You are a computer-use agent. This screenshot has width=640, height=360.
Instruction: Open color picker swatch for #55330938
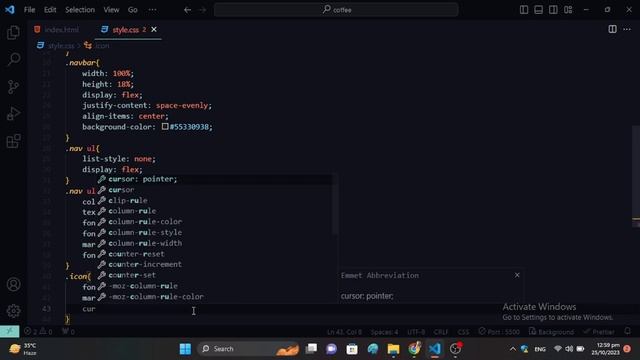[165, 127]
